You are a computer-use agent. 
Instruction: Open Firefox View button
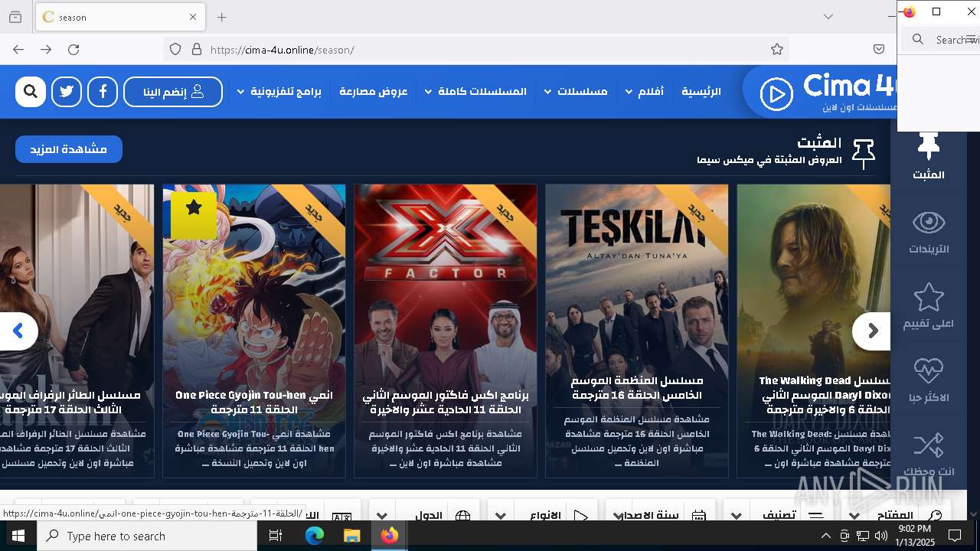[15, 17]
